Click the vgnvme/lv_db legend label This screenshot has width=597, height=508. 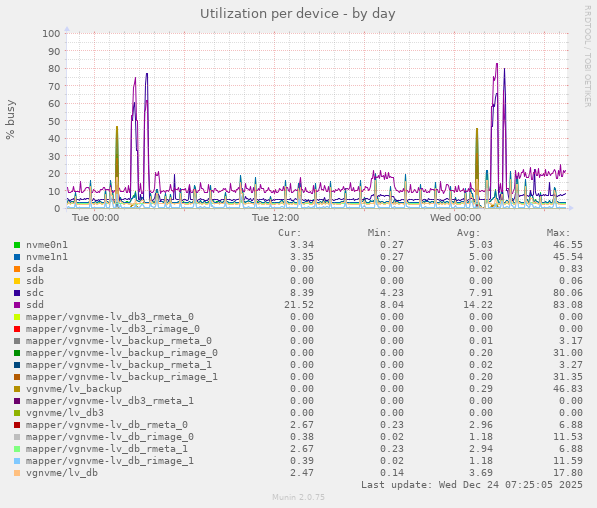(x=62, y=473)
